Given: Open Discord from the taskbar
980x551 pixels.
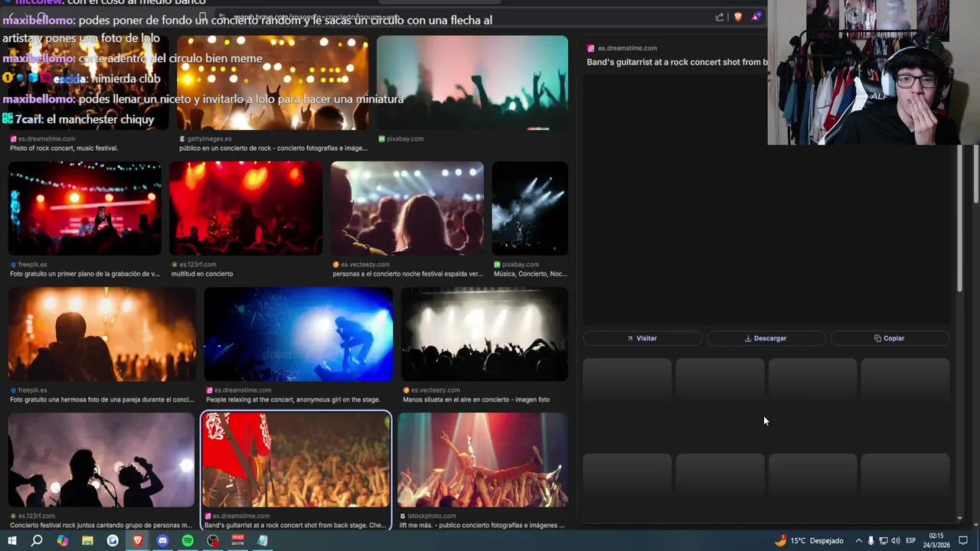Looking at the screenshot, I should click(x=162, y=540).
